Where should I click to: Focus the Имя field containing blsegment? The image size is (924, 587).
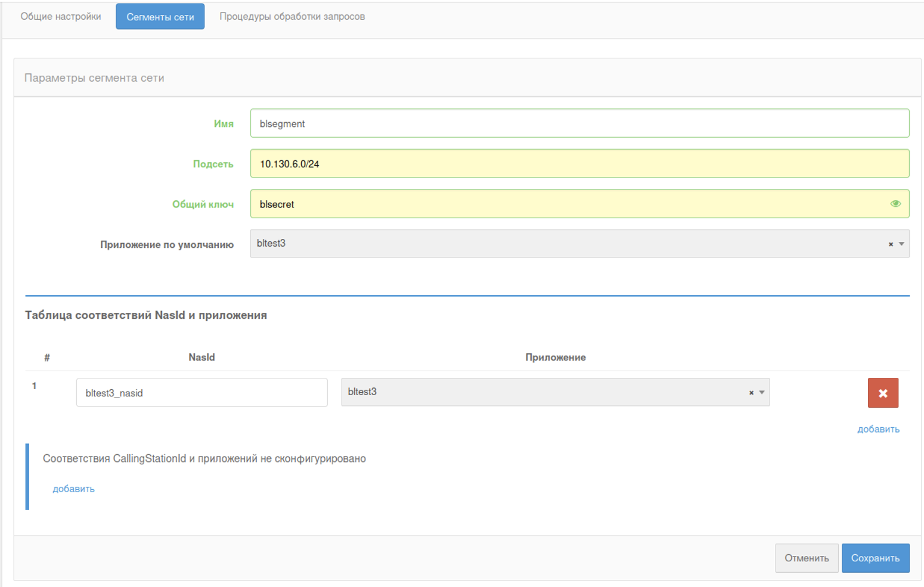(x=578, y=123)
